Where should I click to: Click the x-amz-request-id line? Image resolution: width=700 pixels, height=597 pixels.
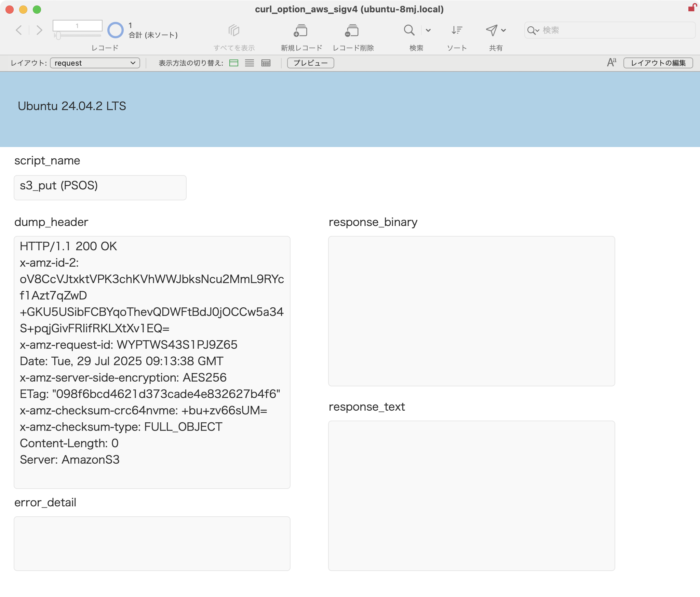click(x=129, y=345)
